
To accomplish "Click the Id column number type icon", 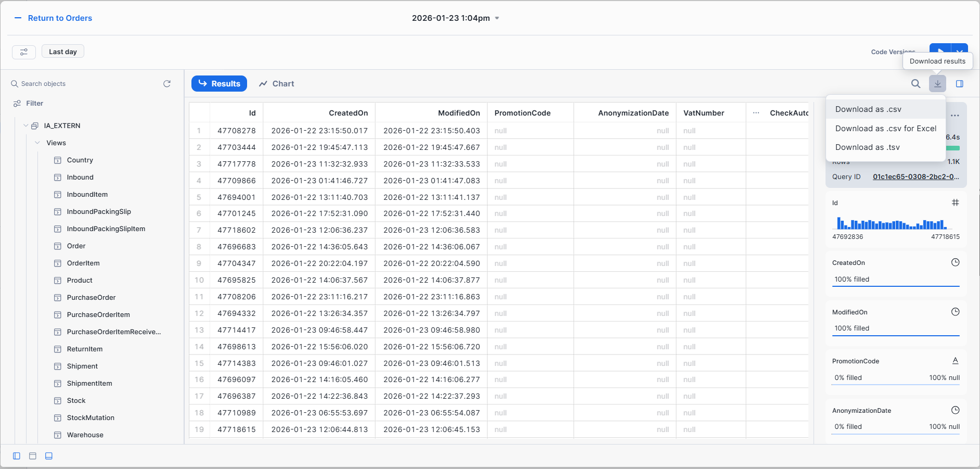I will [955, 202].
